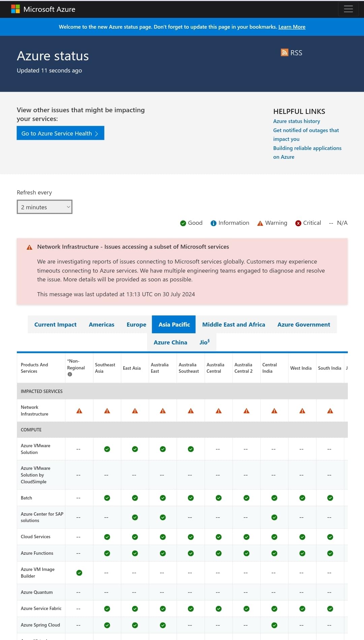Screen dimensions: 364x640
Task: Switch to the Americas tab
Action: pyautogui.click(x=101, y=325)
